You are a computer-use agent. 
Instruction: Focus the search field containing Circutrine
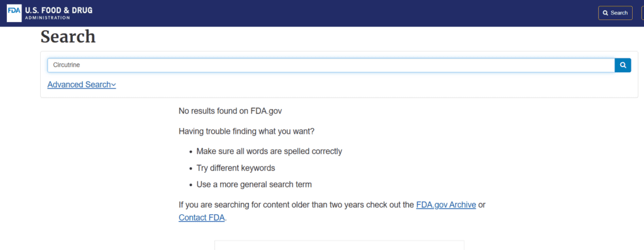click(x=331, y=65)
